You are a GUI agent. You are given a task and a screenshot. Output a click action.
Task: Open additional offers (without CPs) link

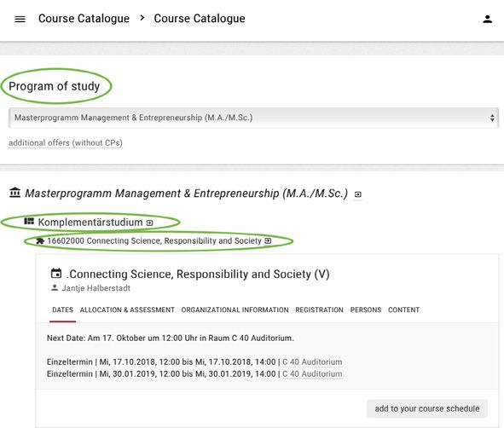(x=66, y=142)
